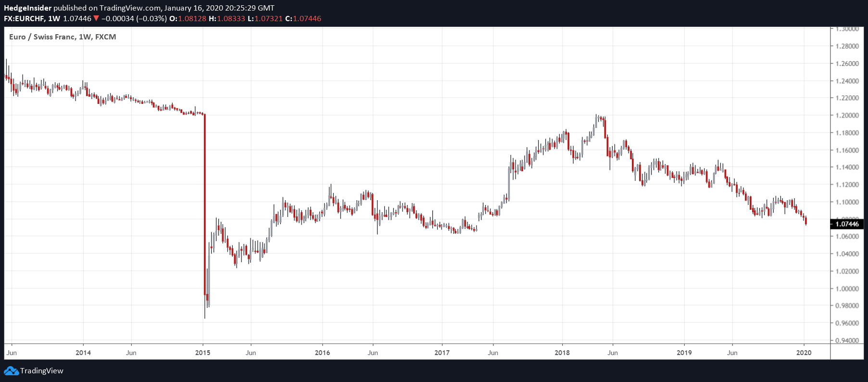Click the 1.00000 price axis label
The image size is (868, 382).
847,289
